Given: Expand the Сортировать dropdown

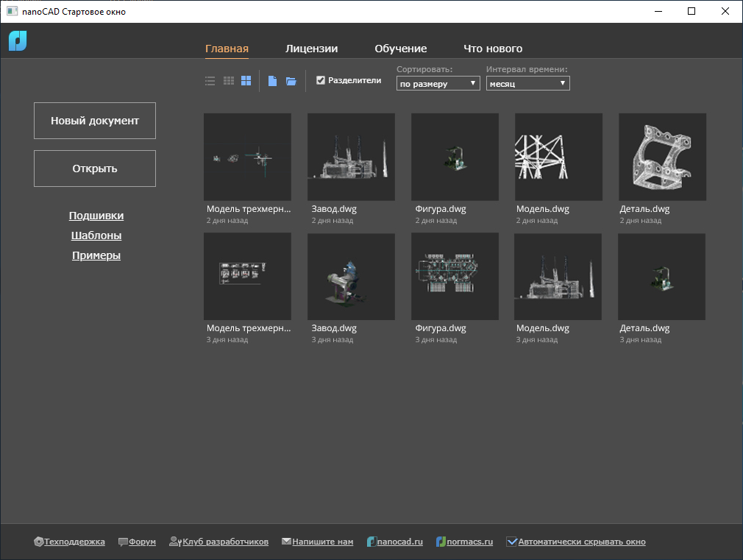Looking at the screenshot, I should click(438, 84).
